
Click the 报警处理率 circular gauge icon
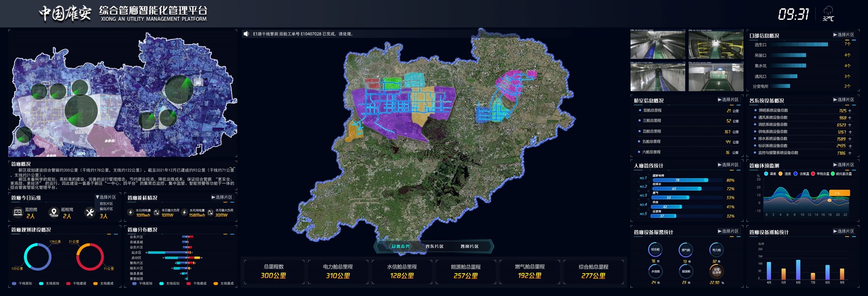717,271
